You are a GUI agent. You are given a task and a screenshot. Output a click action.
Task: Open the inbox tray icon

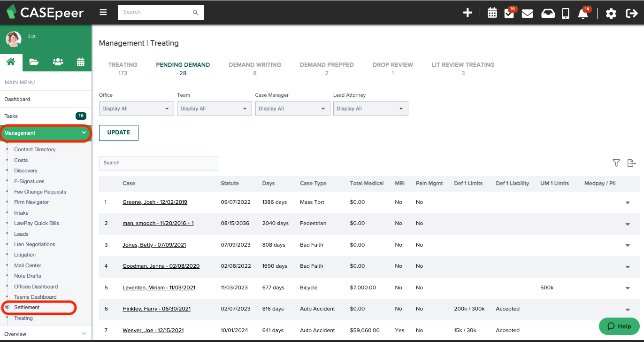(548, 14)
